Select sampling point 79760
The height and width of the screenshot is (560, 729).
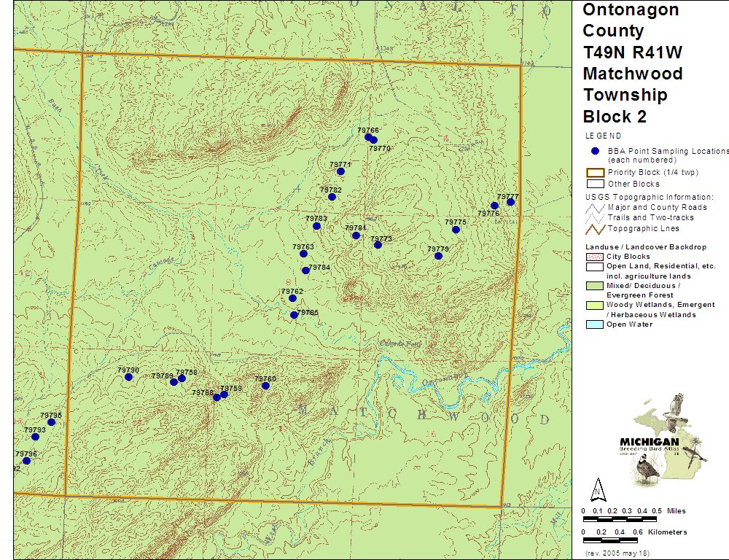[x=265, y=385]
